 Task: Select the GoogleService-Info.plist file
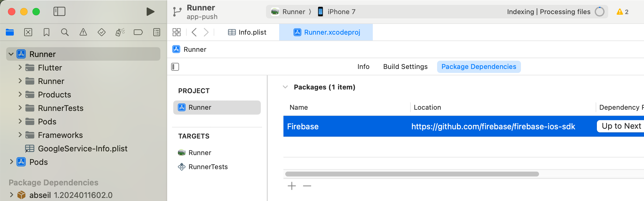pyautogui.click(x=76, y=149)
